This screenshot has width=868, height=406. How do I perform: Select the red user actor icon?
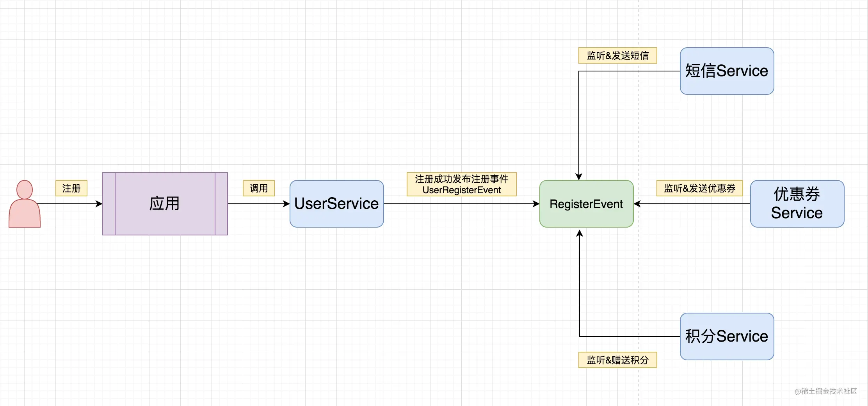(x=25, y=204)
